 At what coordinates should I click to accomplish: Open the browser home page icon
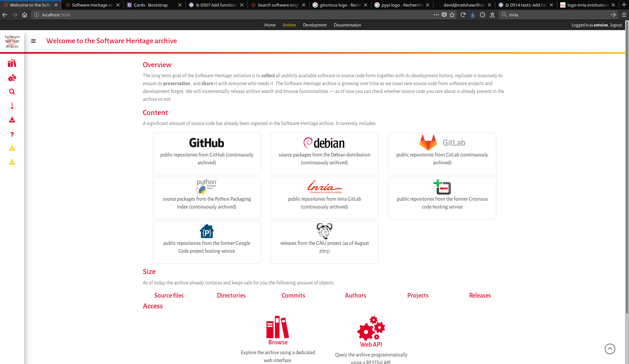pyautogui.click(x=25, y=15)
